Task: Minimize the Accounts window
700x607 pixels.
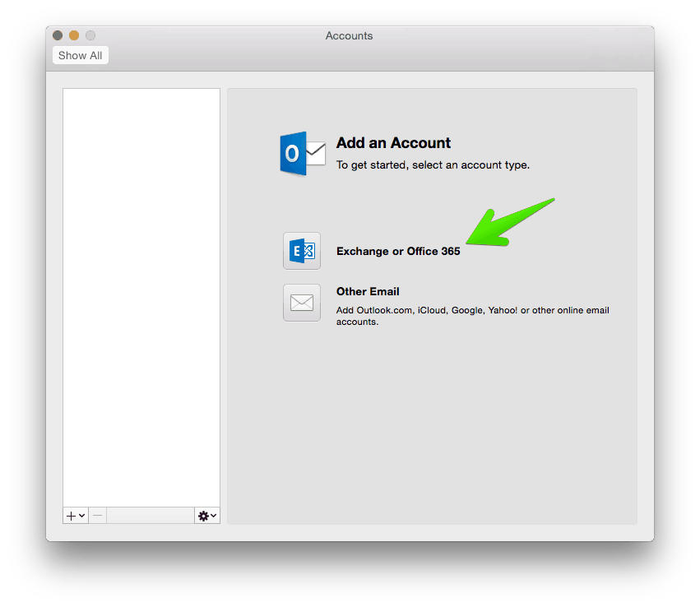Action: (74, 35)
